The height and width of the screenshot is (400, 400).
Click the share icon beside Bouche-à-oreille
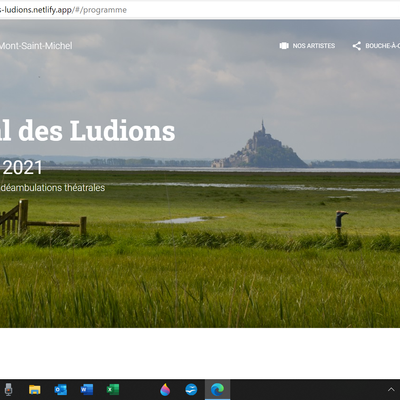(x=357, y=46)
